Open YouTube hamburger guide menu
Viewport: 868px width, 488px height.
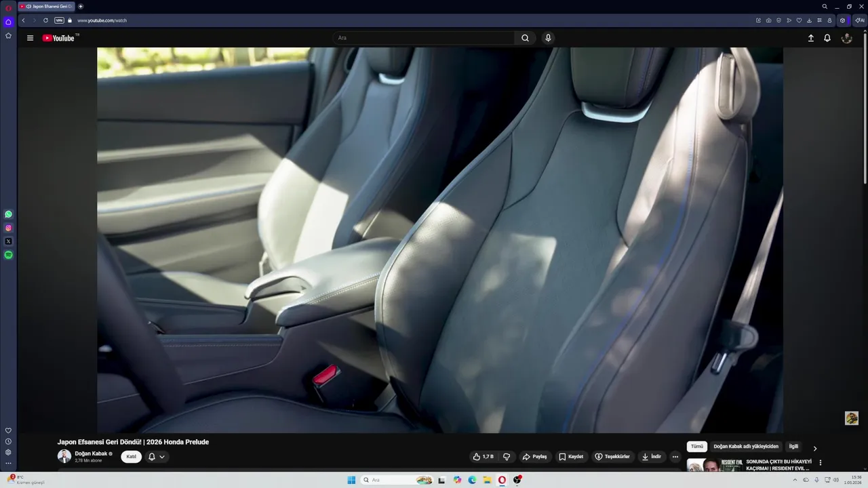coord(30,38)
